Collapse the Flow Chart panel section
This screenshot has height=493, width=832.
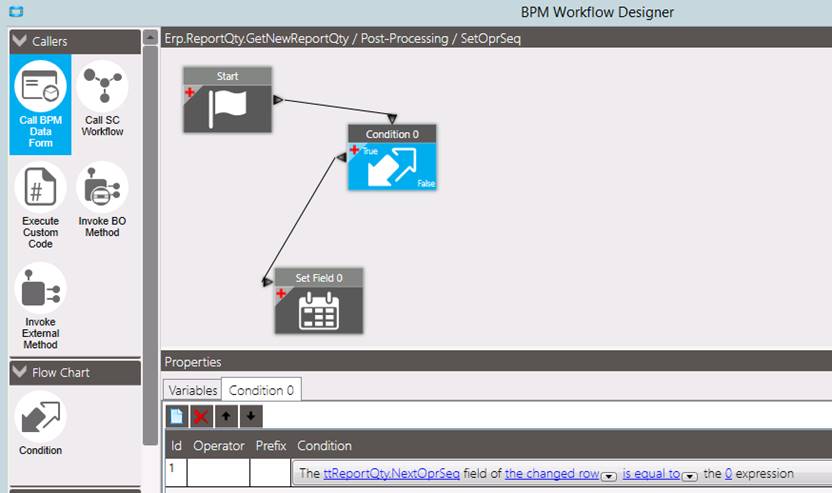(20, 371)
